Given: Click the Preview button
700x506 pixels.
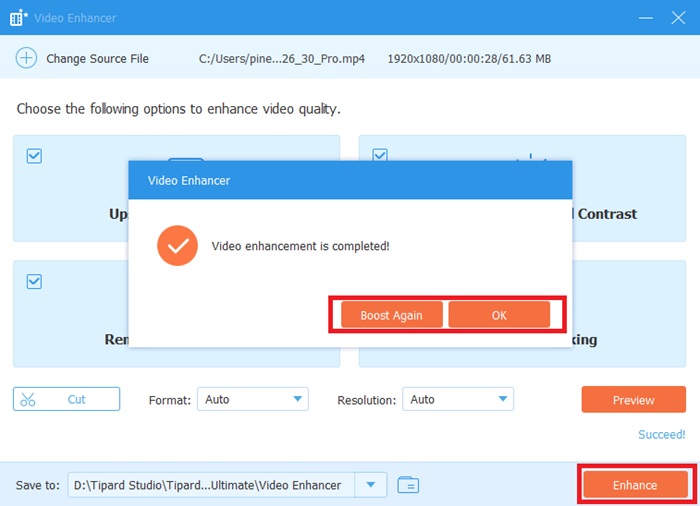Looking at the screenshot, I should click(x=633, y=400).
